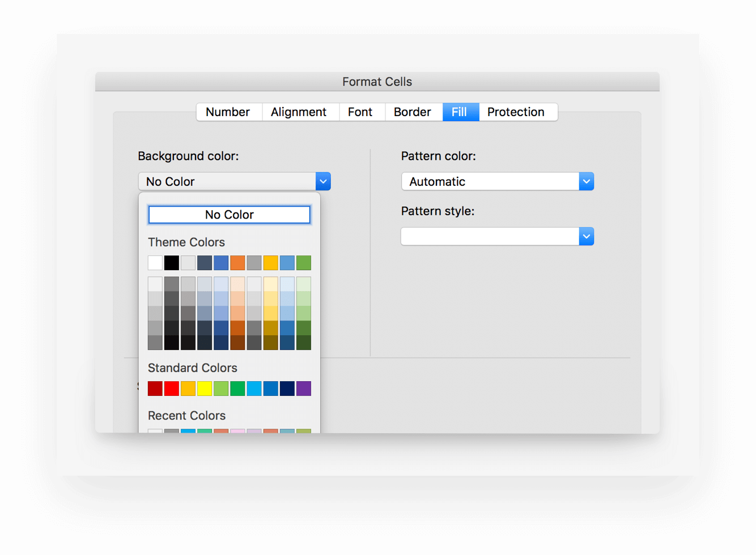This screenshot has height=555, width=756.
Task: Switch to the Alignment tab
Action: [299, 112]
